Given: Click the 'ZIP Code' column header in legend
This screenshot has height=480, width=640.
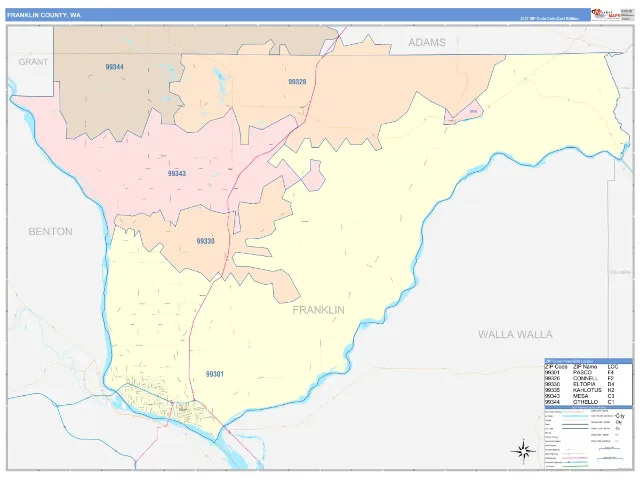Looking at the screenshot, I should point(556,367).
